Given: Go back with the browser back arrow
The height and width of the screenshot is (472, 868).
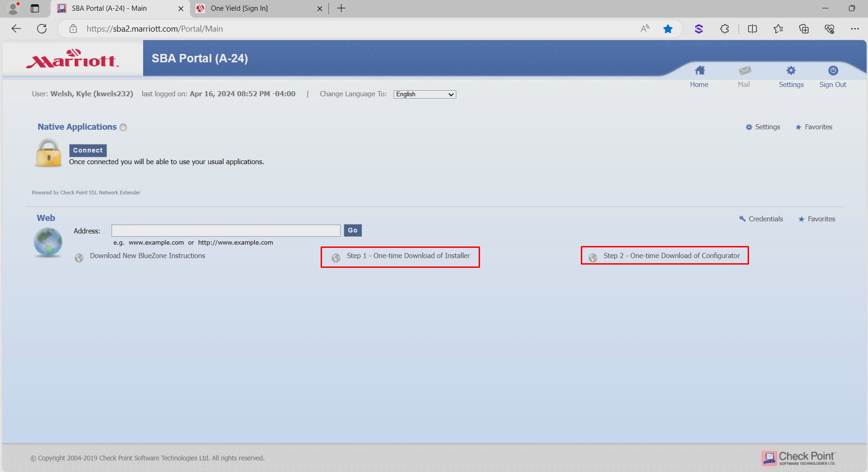Looking at the screenshot, I should 16,29.
